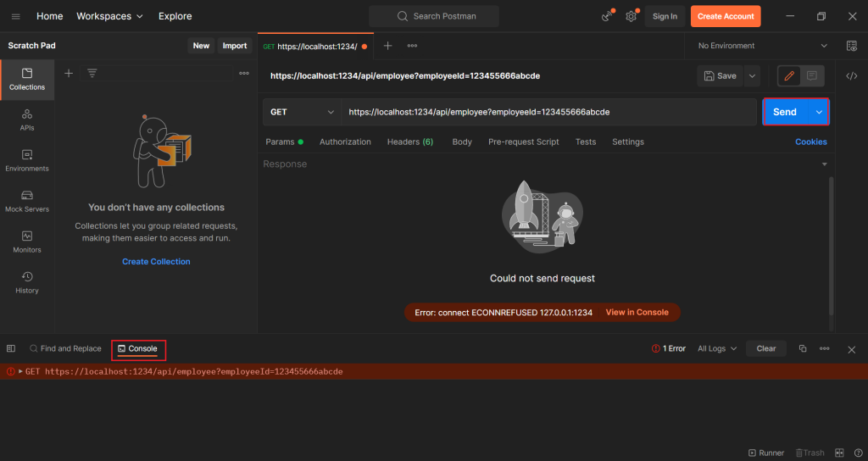Open the hamburger menu icon

point(15,17)
